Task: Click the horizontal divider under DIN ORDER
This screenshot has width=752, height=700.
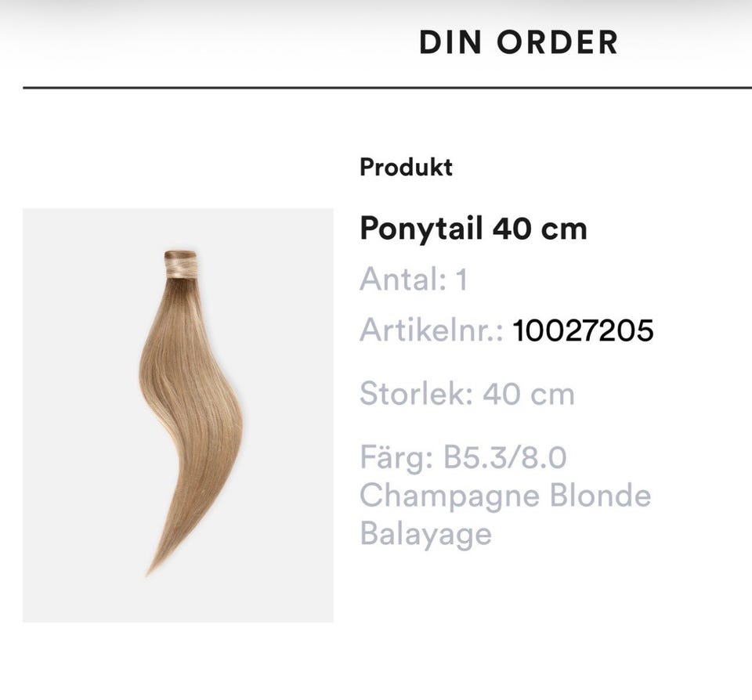Action: click(x=387, y=88)
